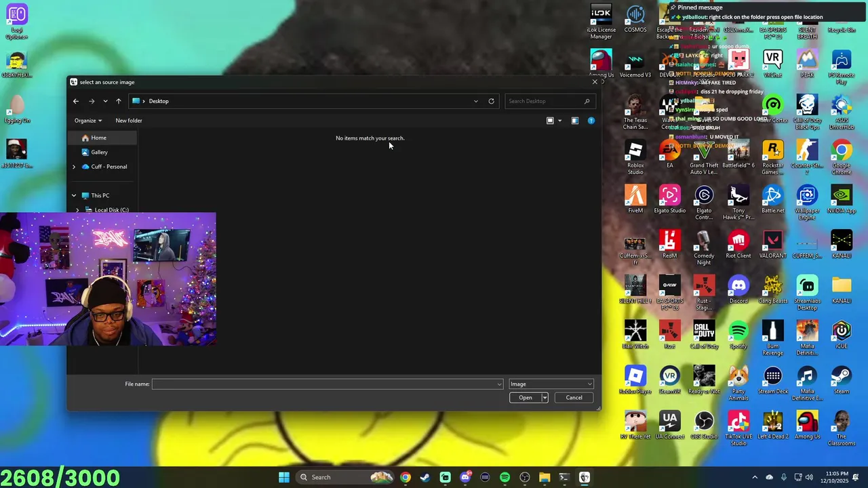Select the Left 4 Dead 2 icon
This screenshot has width=868, height=488.
click(x=772, y=425)
